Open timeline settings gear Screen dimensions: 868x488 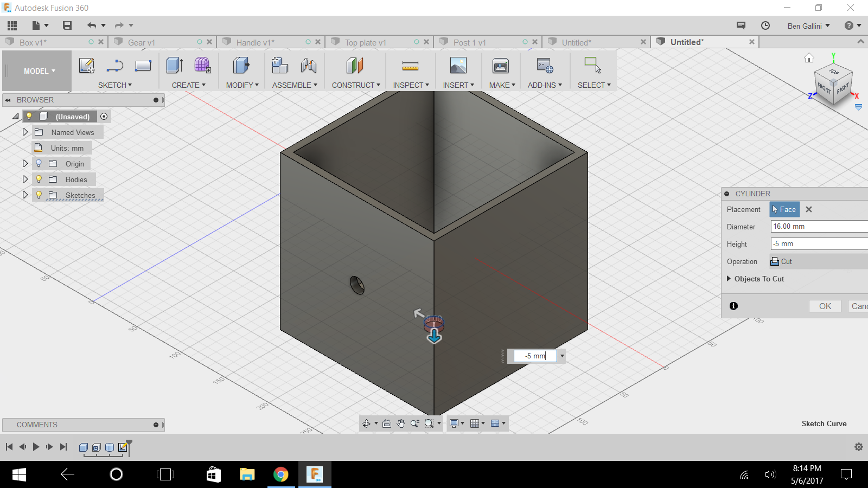pos(859,447)
